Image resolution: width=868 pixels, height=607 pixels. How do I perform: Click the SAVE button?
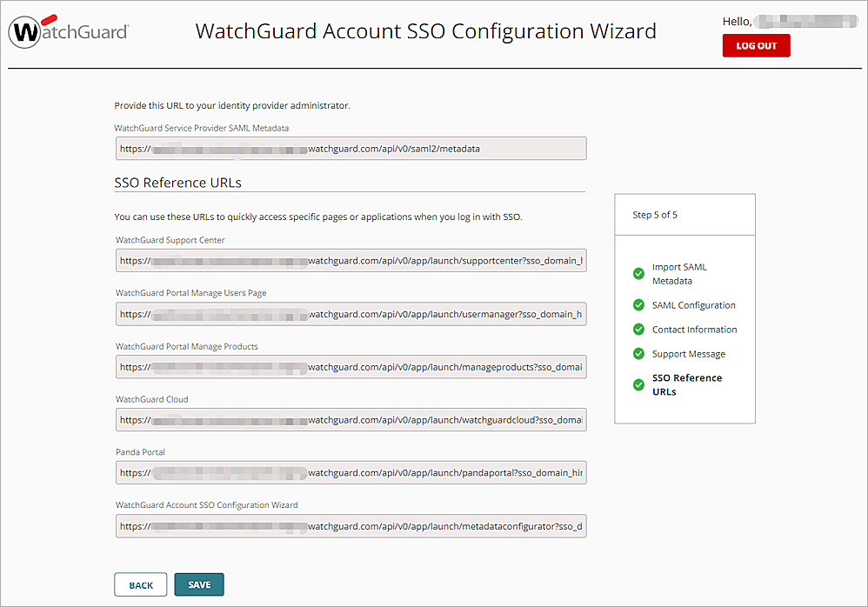coord(198,584)
